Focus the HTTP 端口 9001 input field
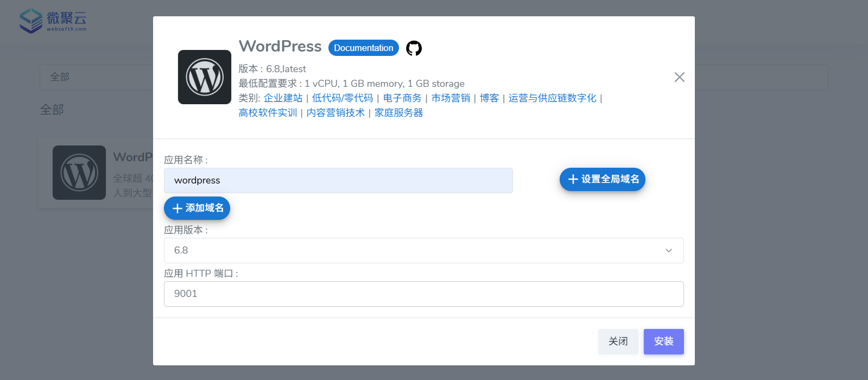The image size is (868, 380). 423,294
